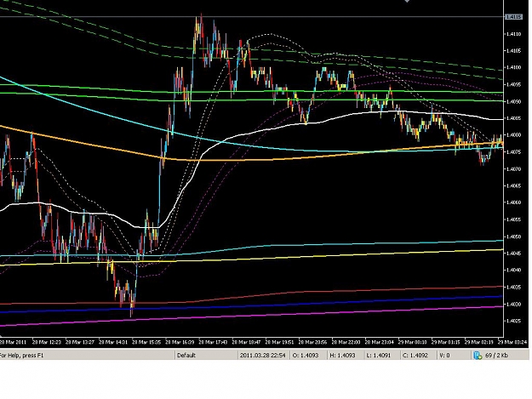This screenshot has width=532, height=399.
Task: Click the 1.4060 price scale label
Action: (513, 202)
